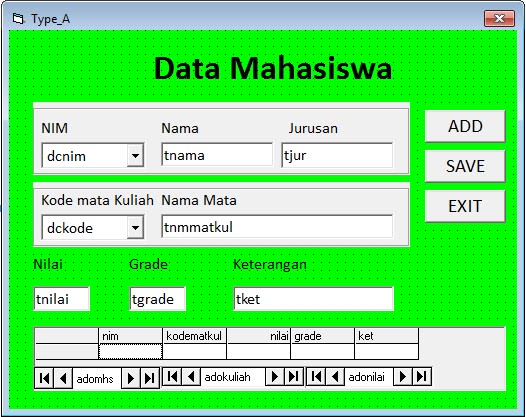526x417 pixels.
Task: Click the ket column header
Action: tap(386, 336)
